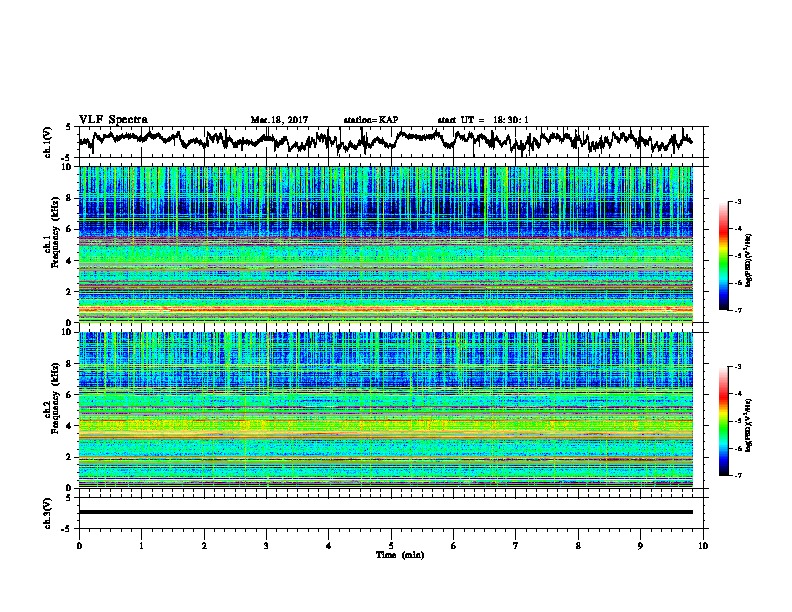Viewport: 792px width, 612px height.
Task: Click the "5" tick on Time axis
Action: (391, 546)
